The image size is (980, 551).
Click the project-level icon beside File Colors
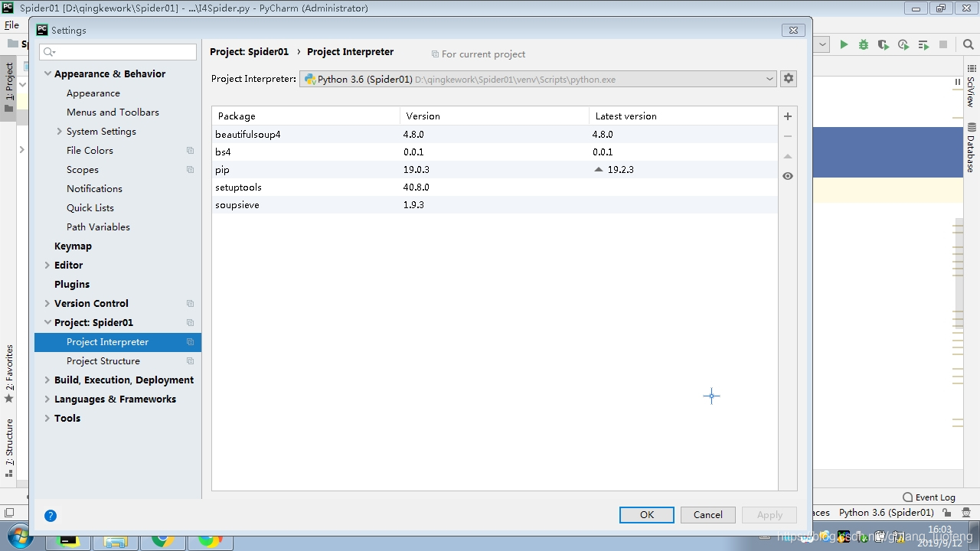tap(190, 151)
